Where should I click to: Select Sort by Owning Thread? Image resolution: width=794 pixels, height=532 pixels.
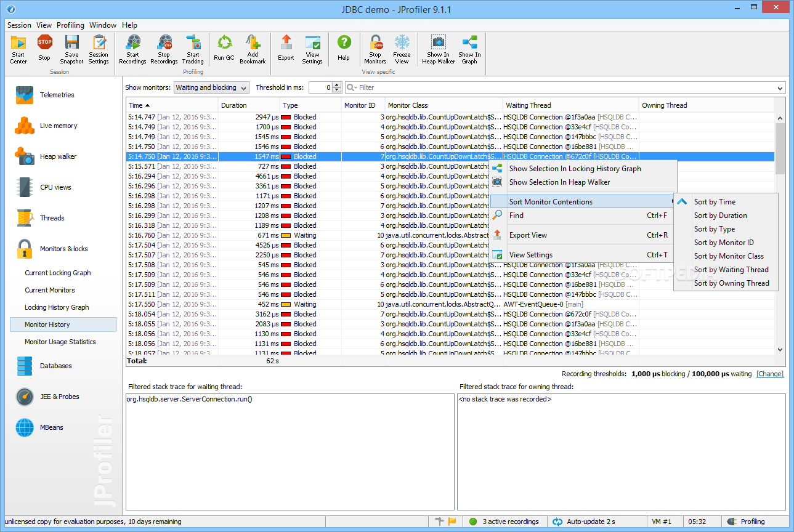(726, 283)
